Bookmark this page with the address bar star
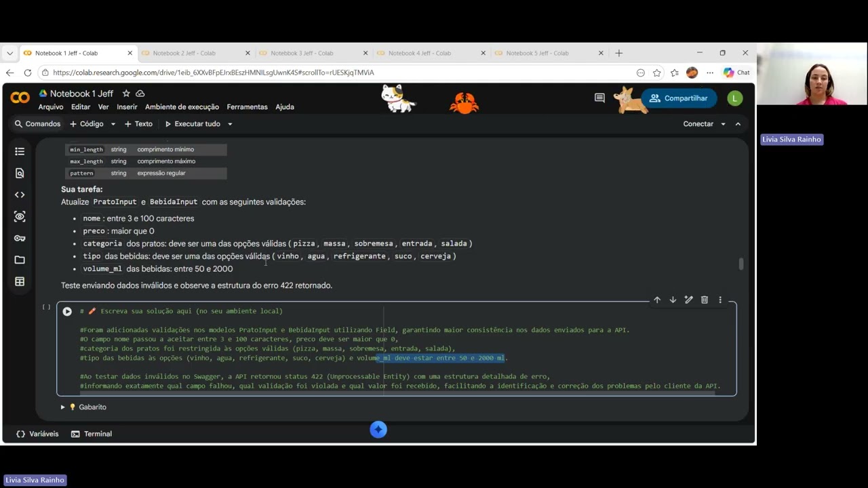868x488 pixels. pyautogui.click(x=657, y=73)
